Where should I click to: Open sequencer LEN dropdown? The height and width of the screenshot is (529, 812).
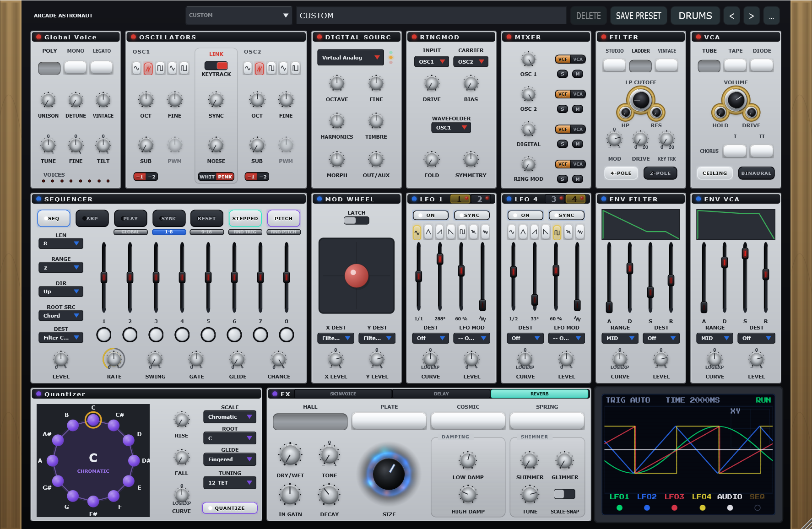(x=61, y=243)
